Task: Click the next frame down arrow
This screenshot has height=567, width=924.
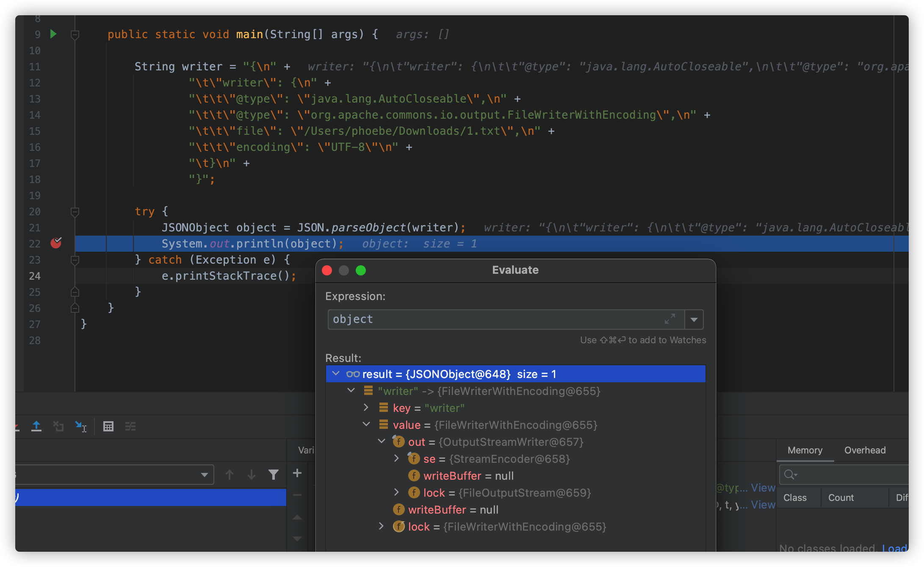Action: pyautogui.click(x=252, y=475)
